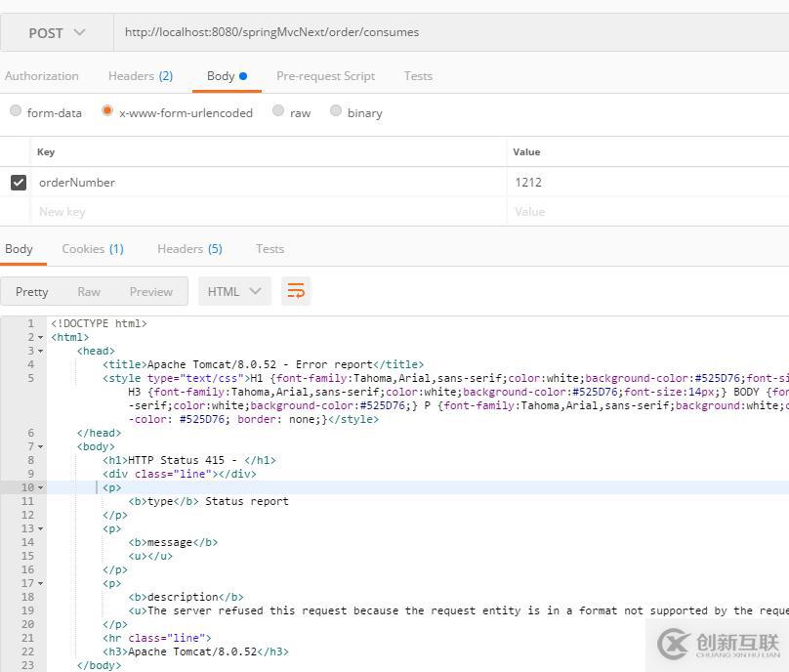Edit the orderNumber key cell
This screenshot has width=789, height=672.
(x=269, y=183)
